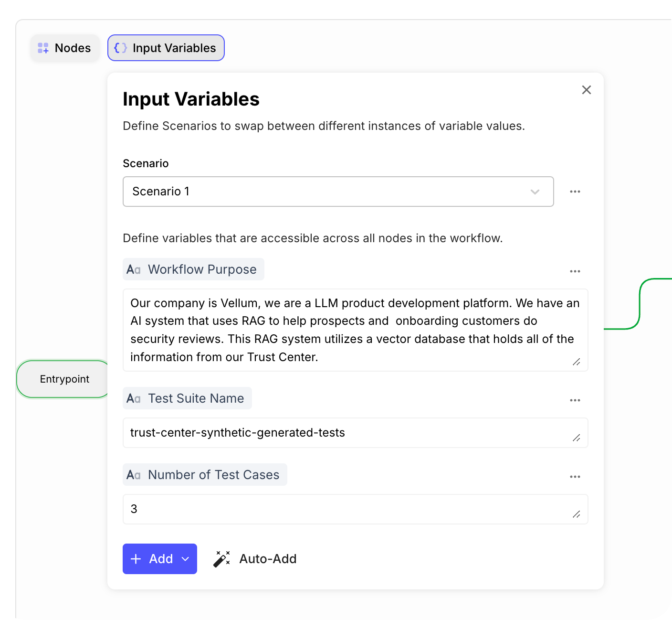This screenshot has height=620, width=672.
Task: Click the Auto-Add button label
Action: click(x=268, y=559)
